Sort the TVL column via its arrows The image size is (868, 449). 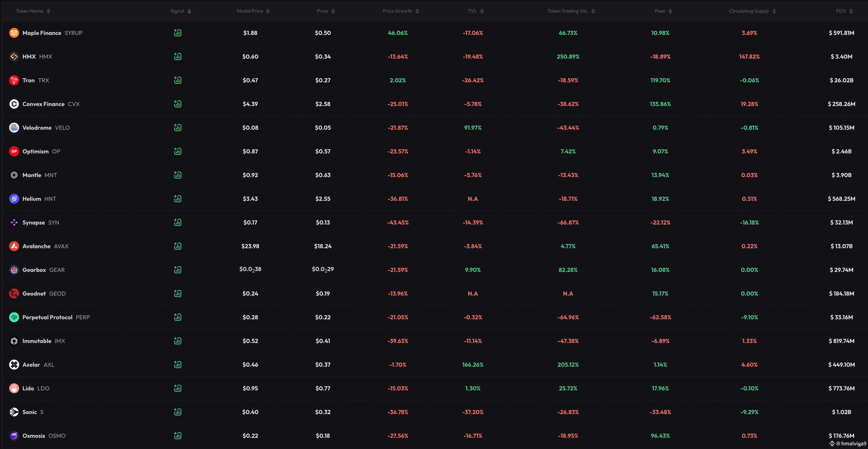coord(482,11)
